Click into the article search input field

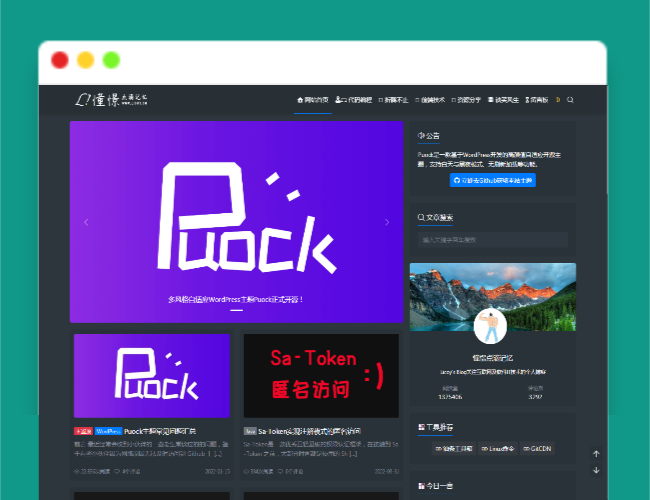point(492,240)
